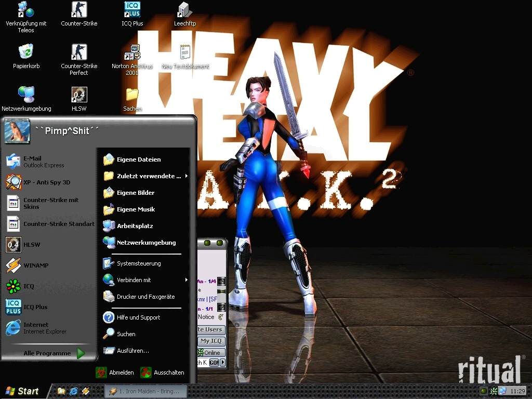Open the Papierkorb recycle bin

[x=26, y=56]
